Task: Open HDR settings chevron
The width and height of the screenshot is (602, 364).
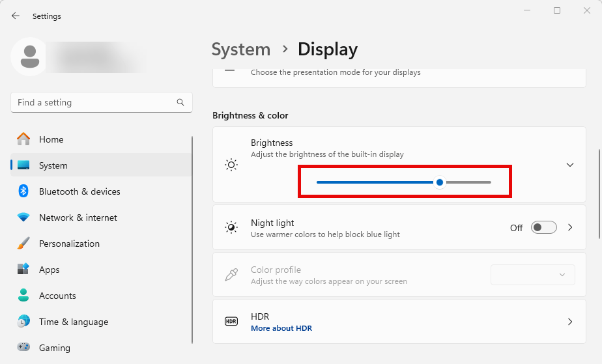Action: coord(570,322)
